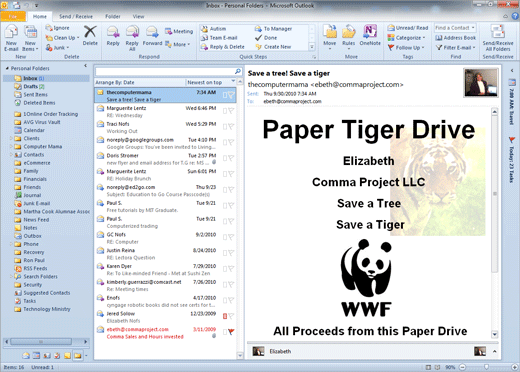Image resolution: width=520 pixels, height=372 pixels.
Task: Toggle category box on Traci Nofs email
Action: (225, 127)
